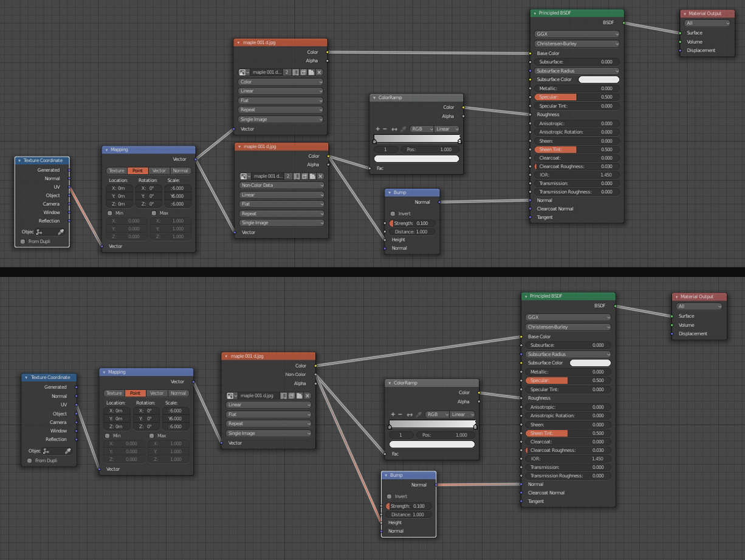This screenshot has width=745, height=560.
Task: Select Vector type in upper Mapping node
Action: click(x=159, y=171)
